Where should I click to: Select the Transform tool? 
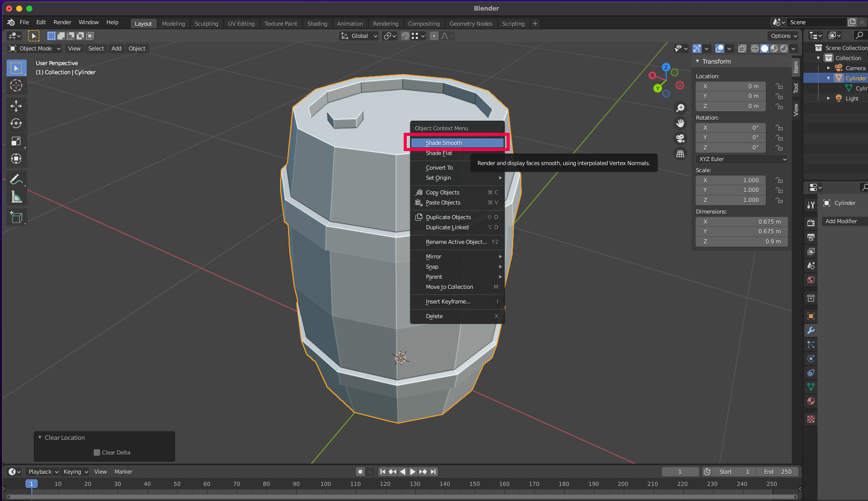(16, 159)
